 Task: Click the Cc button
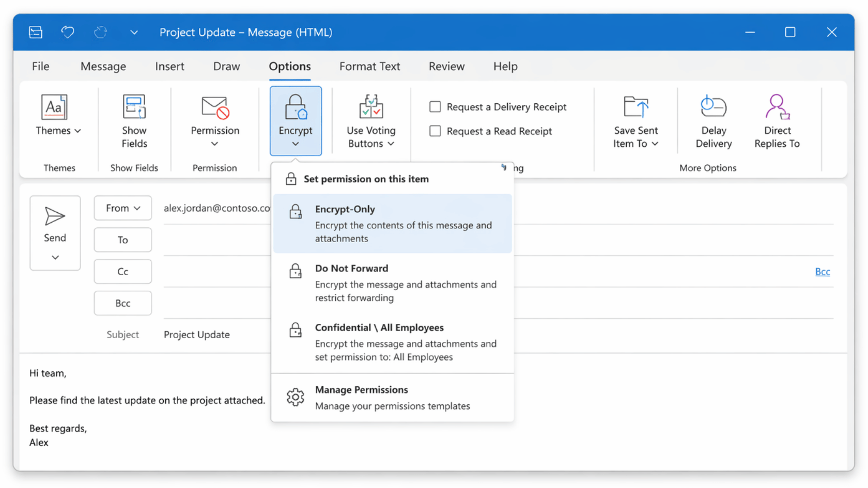[123, 271]
